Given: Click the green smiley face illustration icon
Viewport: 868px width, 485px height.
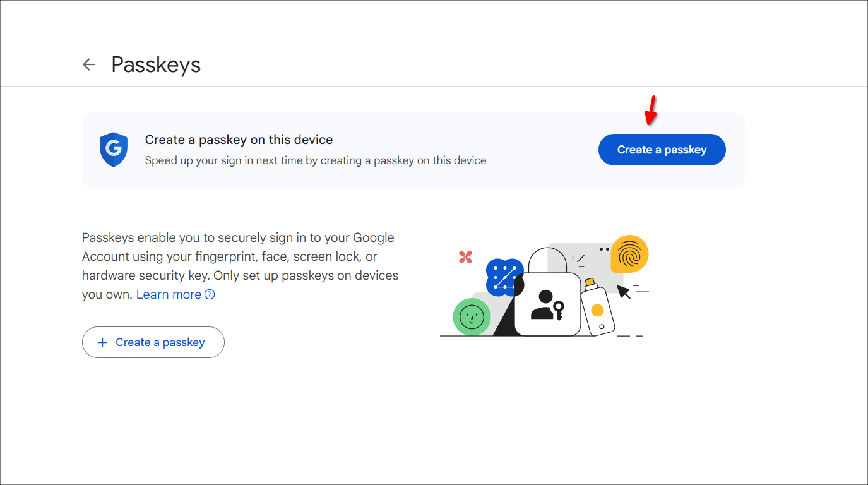Looking at the screenshot, I should [x=471, y=317].
